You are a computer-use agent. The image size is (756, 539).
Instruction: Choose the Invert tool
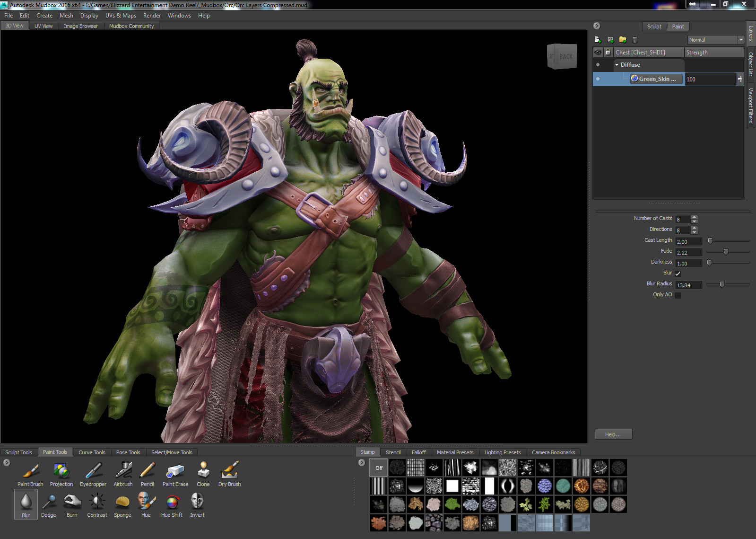[197, 504]
